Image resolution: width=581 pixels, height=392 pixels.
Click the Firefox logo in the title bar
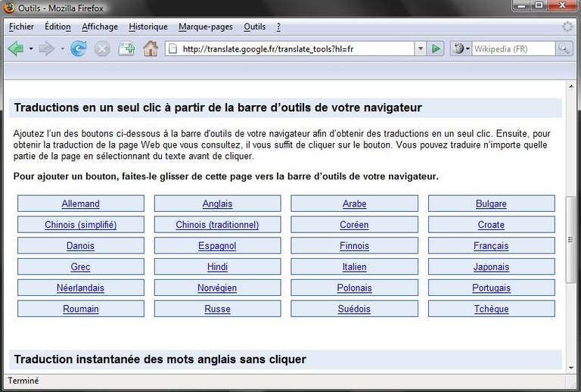[8, 8]
